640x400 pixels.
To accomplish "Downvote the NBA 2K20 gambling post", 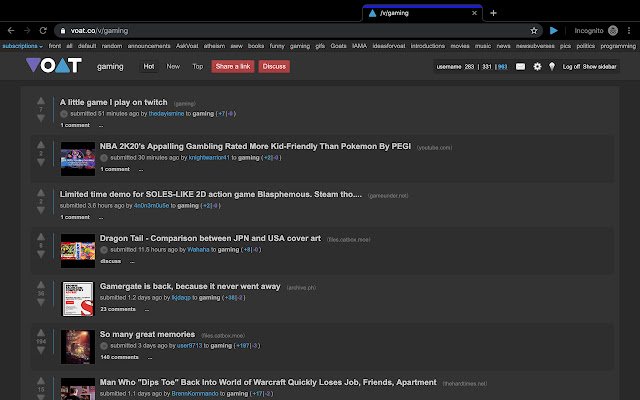I will click(41, 162).
